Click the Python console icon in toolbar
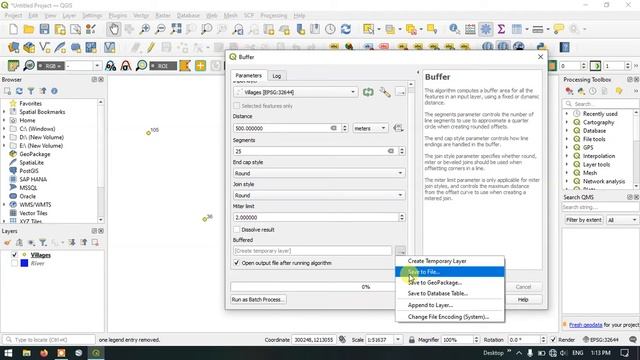 point(541,47)
